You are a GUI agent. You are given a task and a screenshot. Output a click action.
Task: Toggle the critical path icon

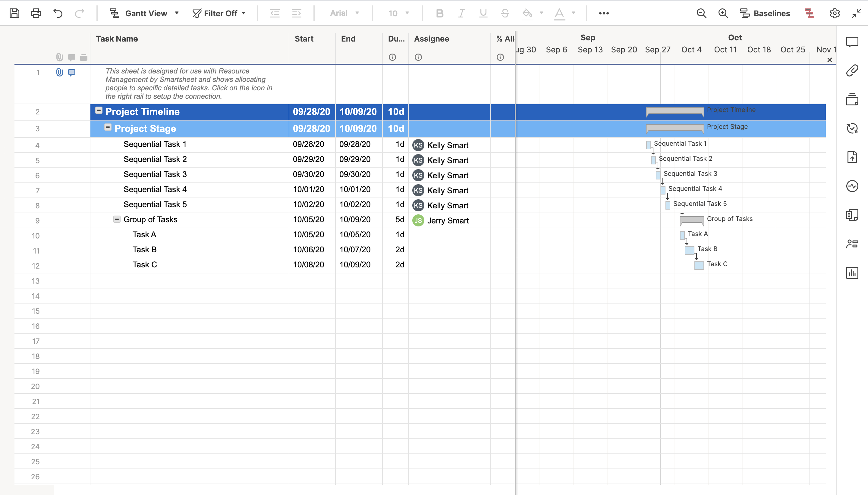point(810,13)
